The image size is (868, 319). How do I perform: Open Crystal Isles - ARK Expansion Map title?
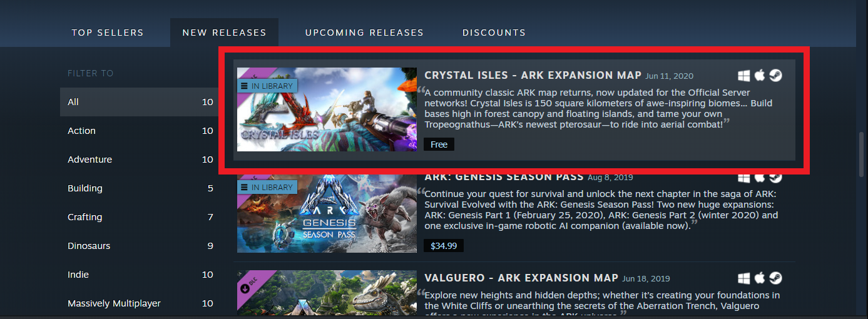pos(533,75)
